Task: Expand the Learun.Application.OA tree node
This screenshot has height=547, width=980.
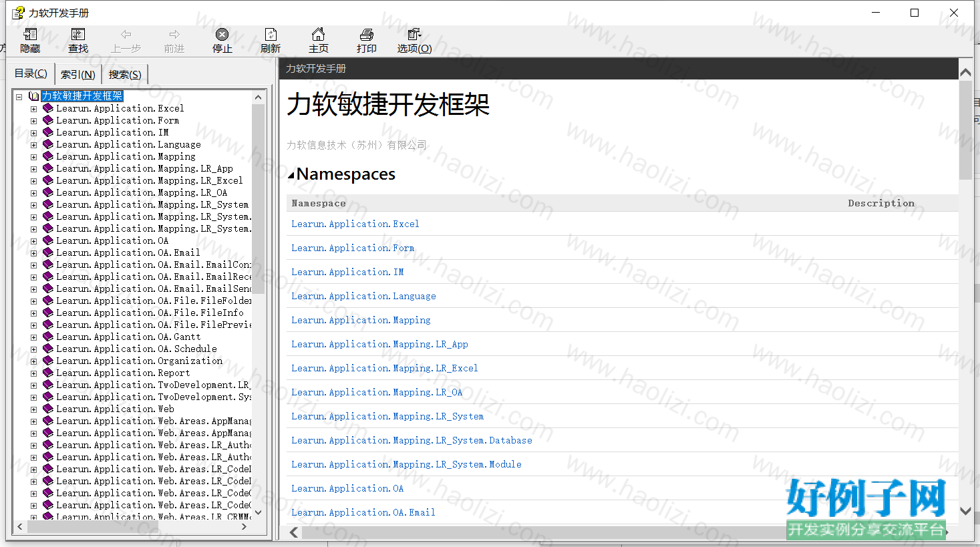Action: [x=33, y=241]
